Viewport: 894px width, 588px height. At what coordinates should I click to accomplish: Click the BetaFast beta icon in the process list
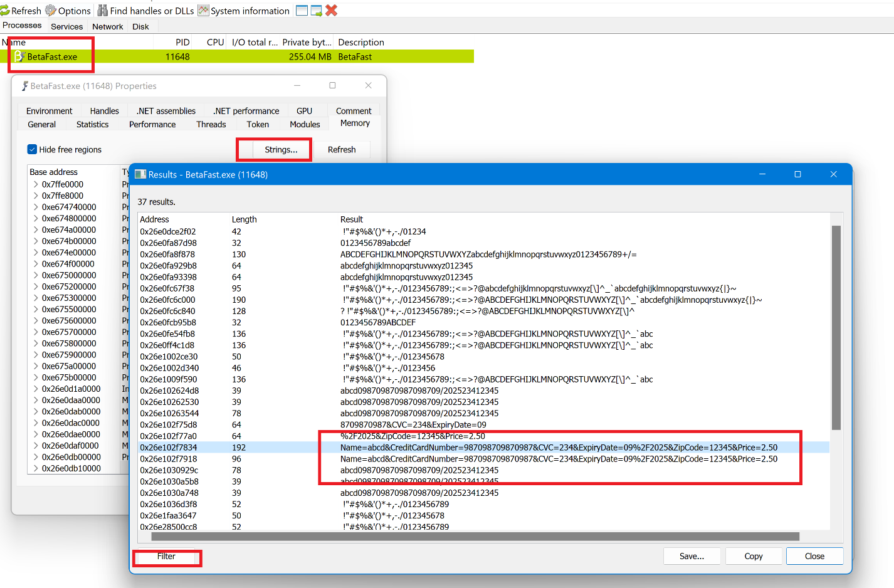(x=19, y=56)
